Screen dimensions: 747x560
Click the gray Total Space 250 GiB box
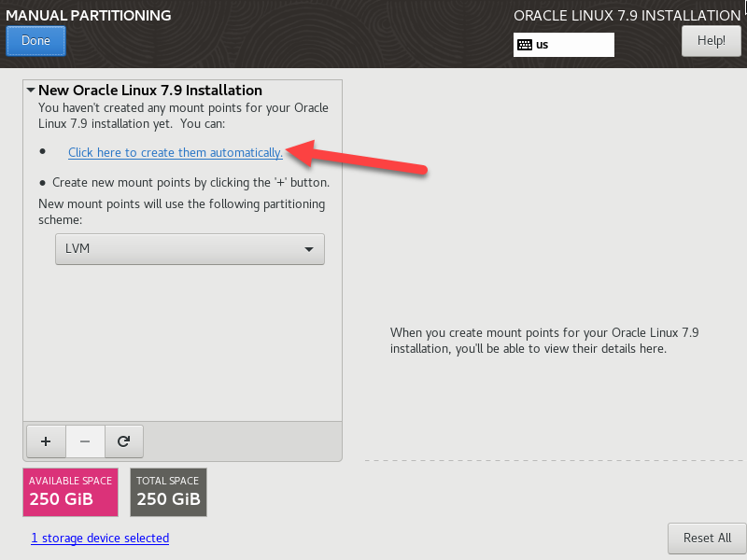168,492
